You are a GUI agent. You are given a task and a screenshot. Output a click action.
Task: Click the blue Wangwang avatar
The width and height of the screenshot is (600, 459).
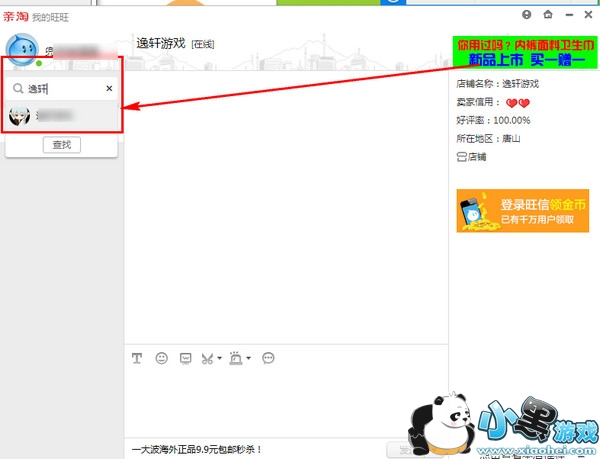click(22, 50)
